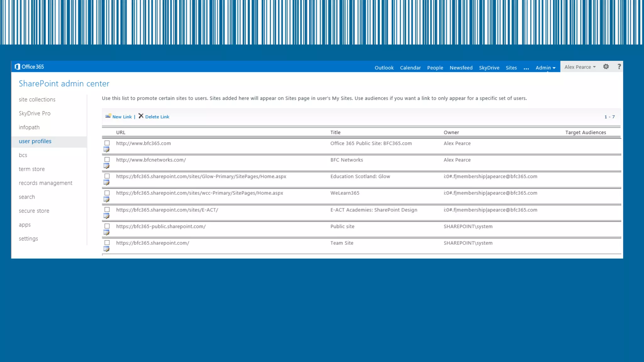Expand the Admin dropdown menu
This screenshot has width=644, height=362.
pos(545,68)
